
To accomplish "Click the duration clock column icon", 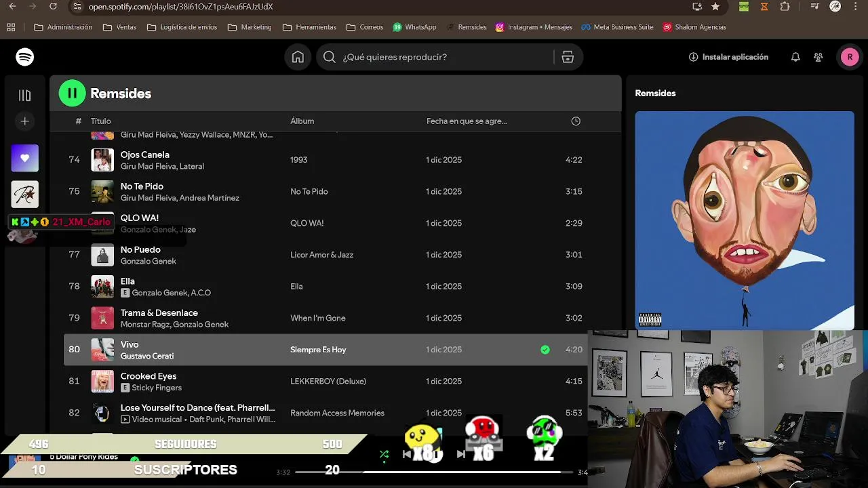I will point(576,121).
